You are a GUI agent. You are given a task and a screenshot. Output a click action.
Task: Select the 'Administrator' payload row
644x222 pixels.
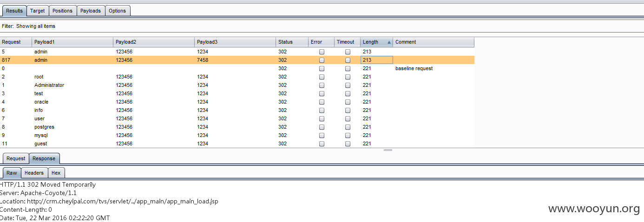tap(237, 85)
